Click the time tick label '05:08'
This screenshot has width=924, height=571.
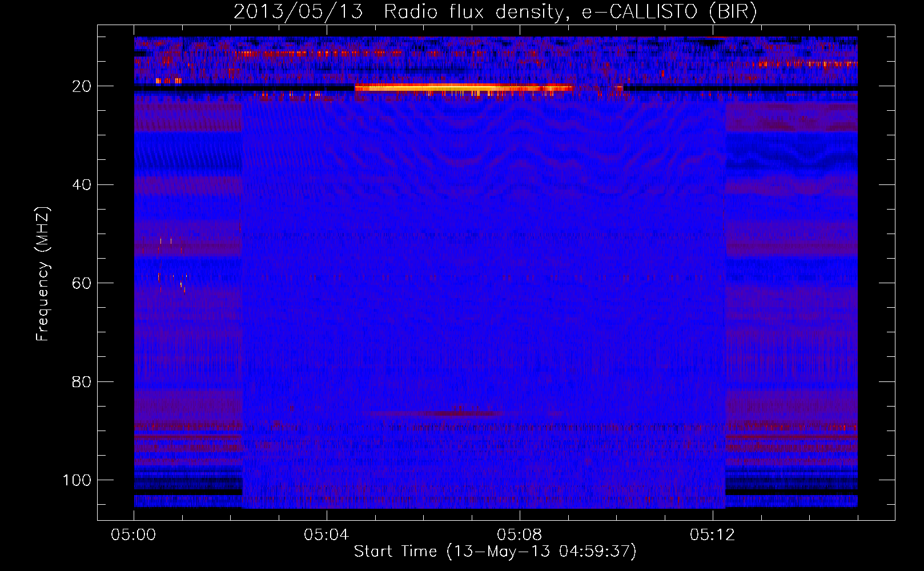click(x=520, y=535)
